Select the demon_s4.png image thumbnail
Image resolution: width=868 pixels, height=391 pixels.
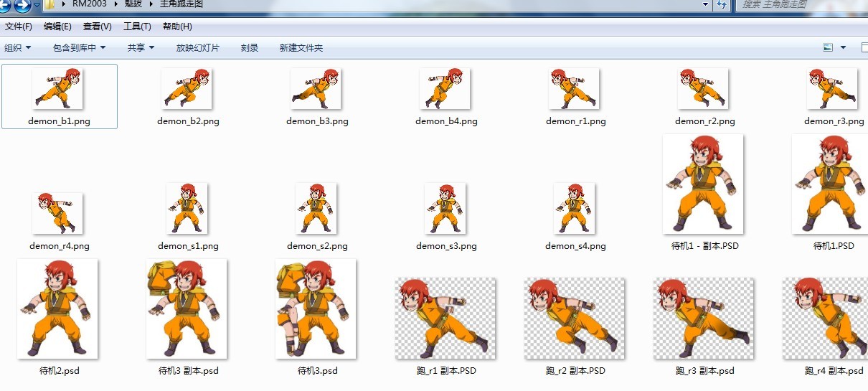coord(575,209)
